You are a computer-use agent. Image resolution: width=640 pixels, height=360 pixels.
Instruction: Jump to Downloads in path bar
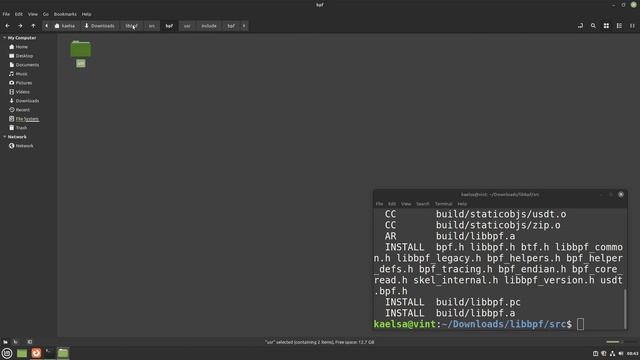99,26
